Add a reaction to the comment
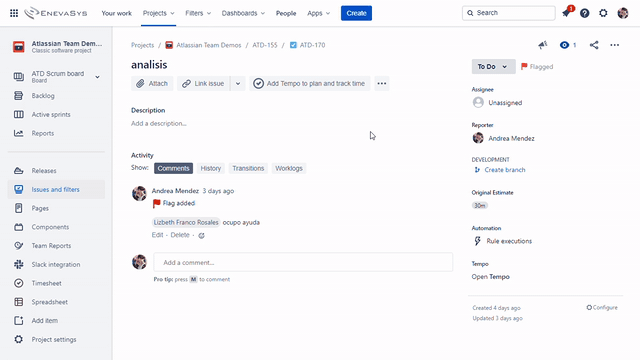640x360 pixels. click(x=201, y=235)
